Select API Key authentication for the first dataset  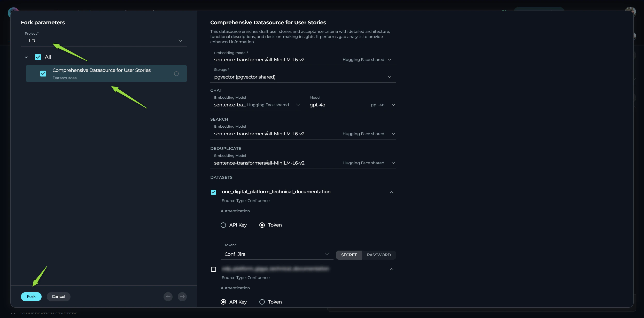(x=223, y=225)
